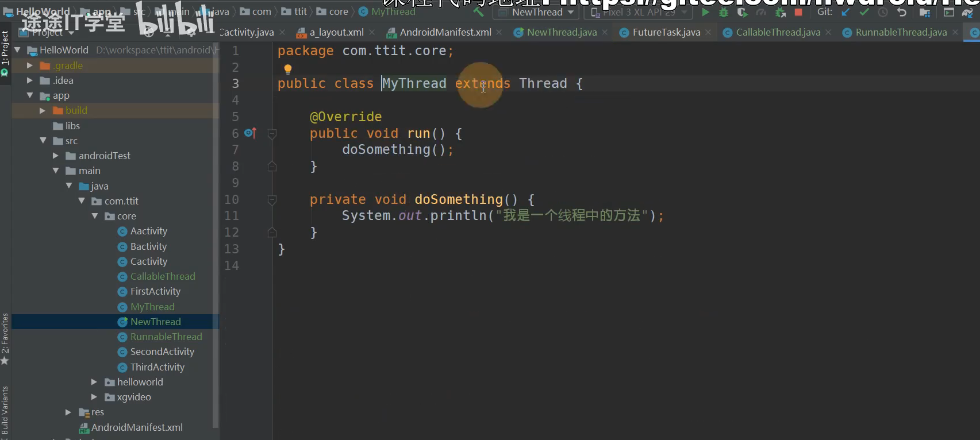Open Run Anything toolbar icon
The height and width of the screenshot is (440, 980).
click(x=949, y=12)
